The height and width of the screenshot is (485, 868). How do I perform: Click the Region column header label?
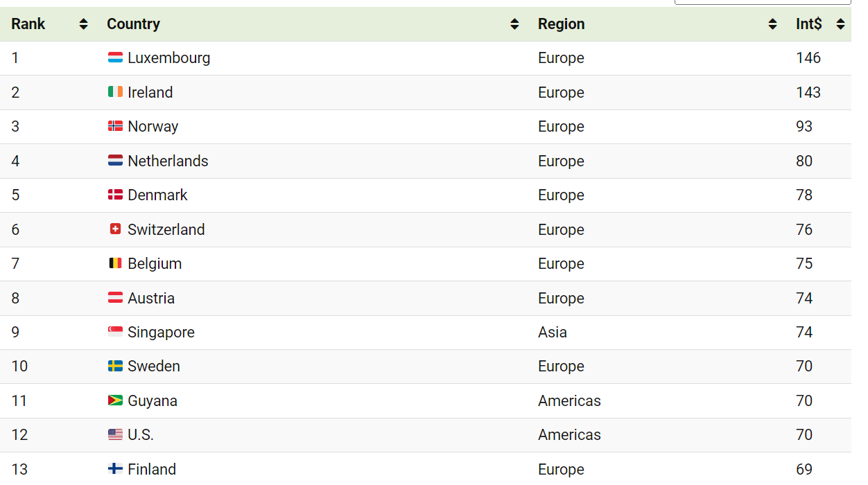(561, 24)
